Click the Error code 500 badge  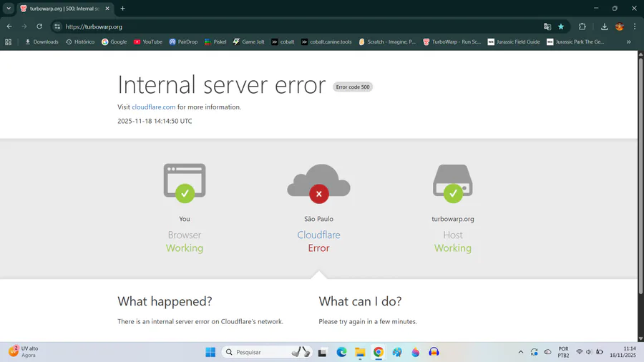353,87
